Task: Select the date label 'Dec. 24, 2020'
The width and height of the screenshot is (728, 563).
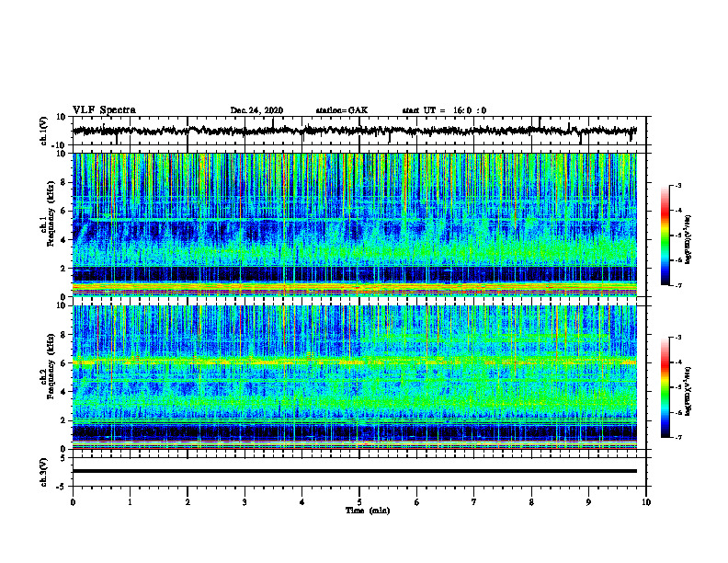Action: pos(256,110)
